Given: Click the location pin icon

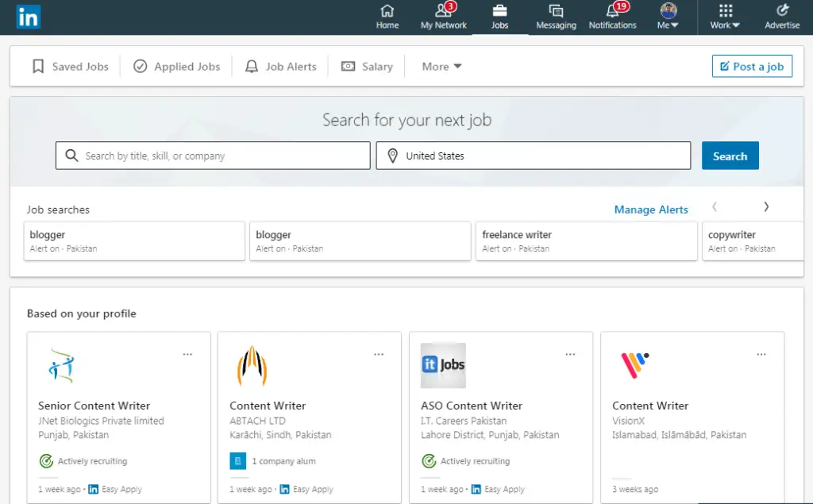Looking at the screenshot, I should [392, 156].
